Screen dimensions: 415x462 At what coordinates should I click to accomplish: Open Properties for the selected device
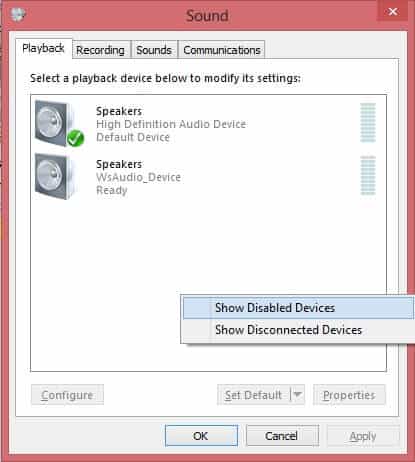pyautogui.click(x=349, y=395)
